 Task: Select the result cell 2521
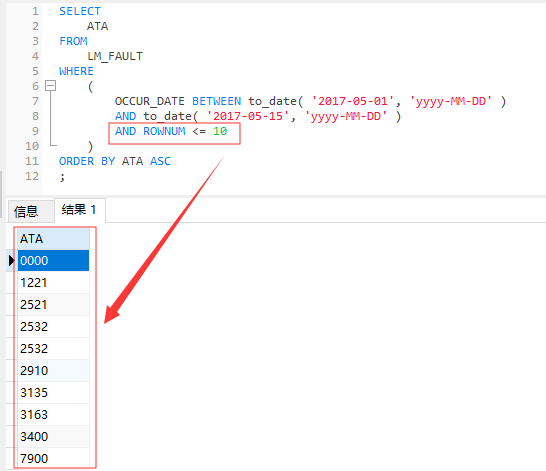point(53,305)
